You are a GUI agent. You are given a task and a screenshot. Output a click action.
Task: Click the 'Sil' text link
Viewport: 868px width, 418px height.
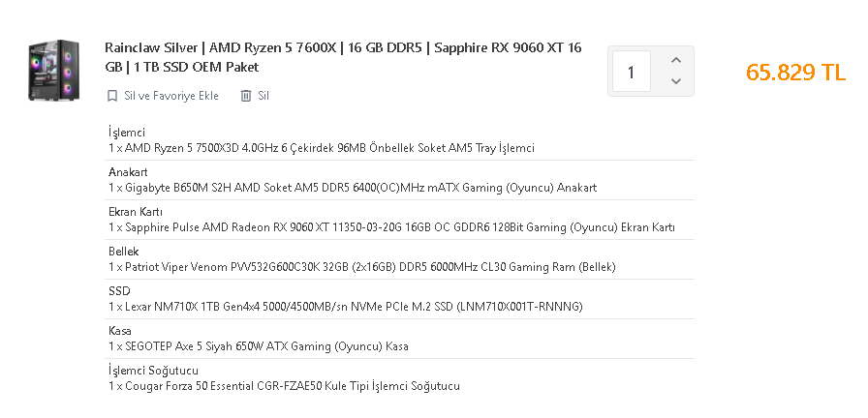tap(263, 96)
